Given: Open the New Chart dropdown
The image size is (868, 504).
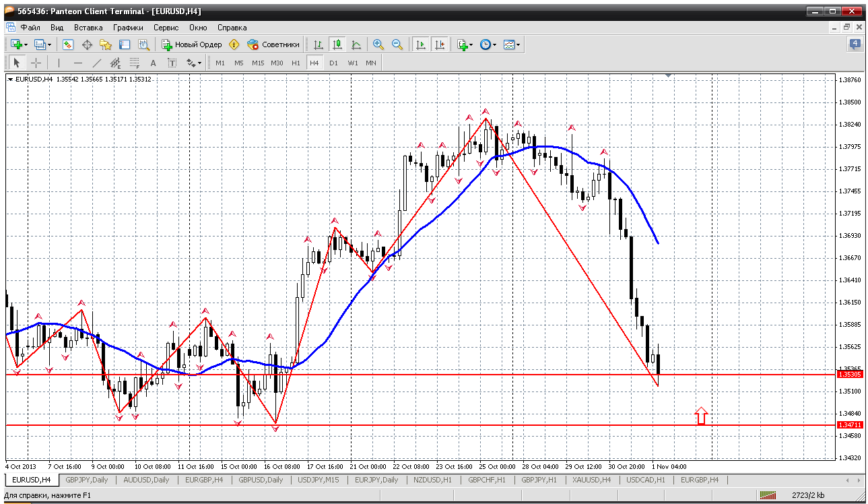Looking at the screenshot, I should point(19,44).
